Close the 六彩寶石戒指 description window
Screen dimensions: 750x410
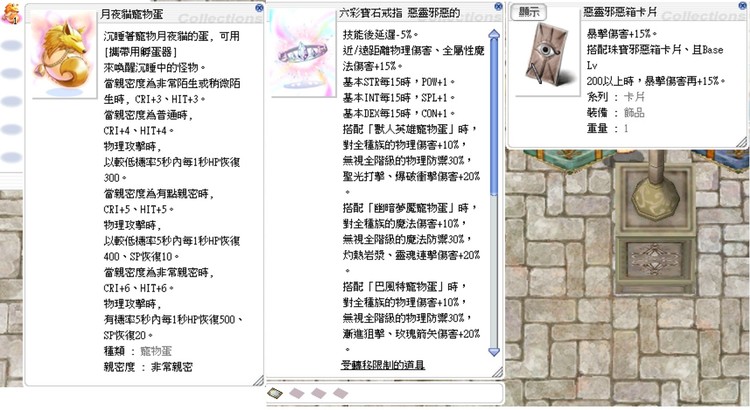click(x=498, y=6)
